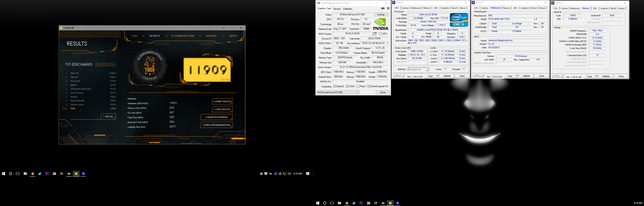Click the Catzilla 4K title bar icon
Image resolution: width=644 pixels, height=206 pixels.
coord(61,28)
